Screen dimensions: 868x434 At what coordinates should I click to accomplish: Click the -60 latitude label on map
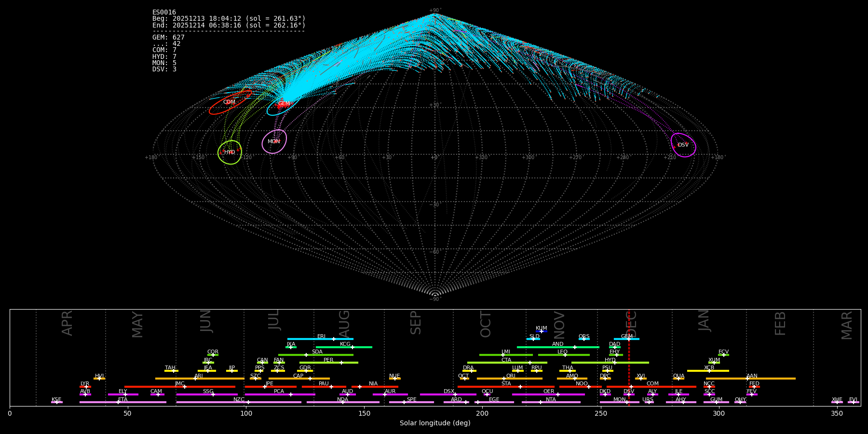tap(434, 252)
